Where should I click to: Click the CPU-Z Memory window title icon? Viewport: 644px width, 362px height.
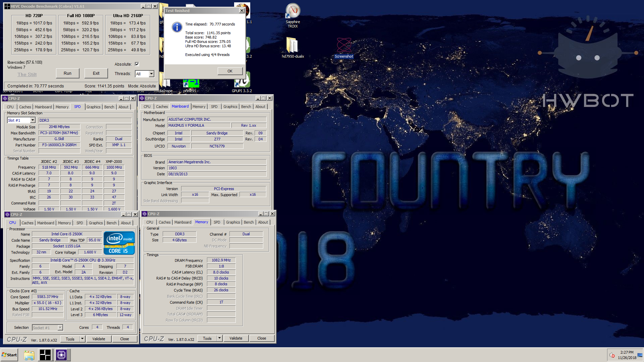(145, 214)
